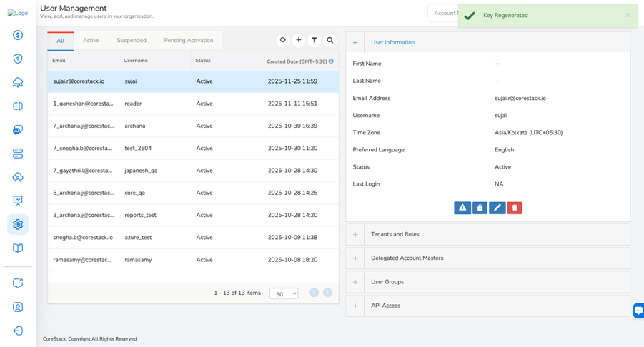
Task: Select the reports_test username row
Action: tap(193, 216)
